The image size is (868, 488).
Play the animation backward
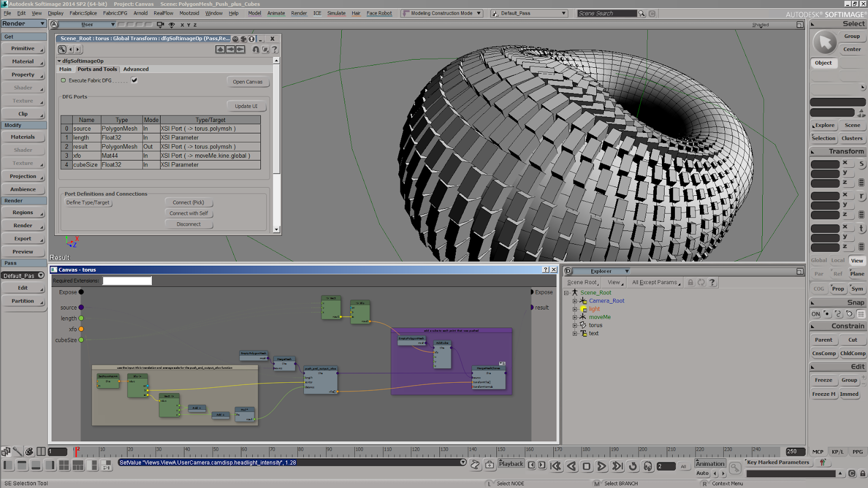coord(571,466)
